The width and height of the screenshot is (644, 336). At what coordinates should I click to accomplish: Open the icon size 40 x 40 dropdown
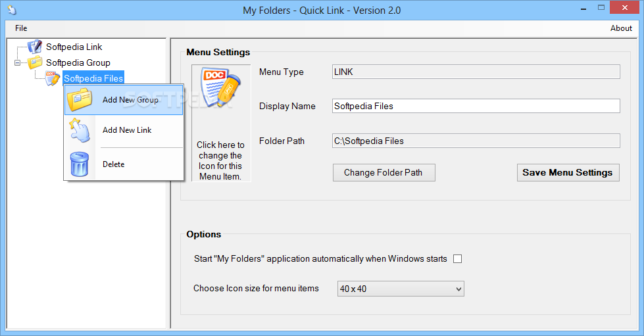point(401,289)
